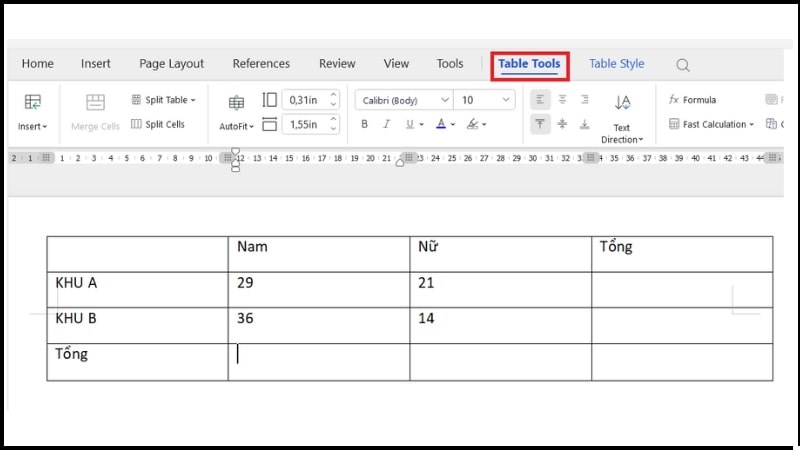Insert a Formula with the fx button

point(692,100)
